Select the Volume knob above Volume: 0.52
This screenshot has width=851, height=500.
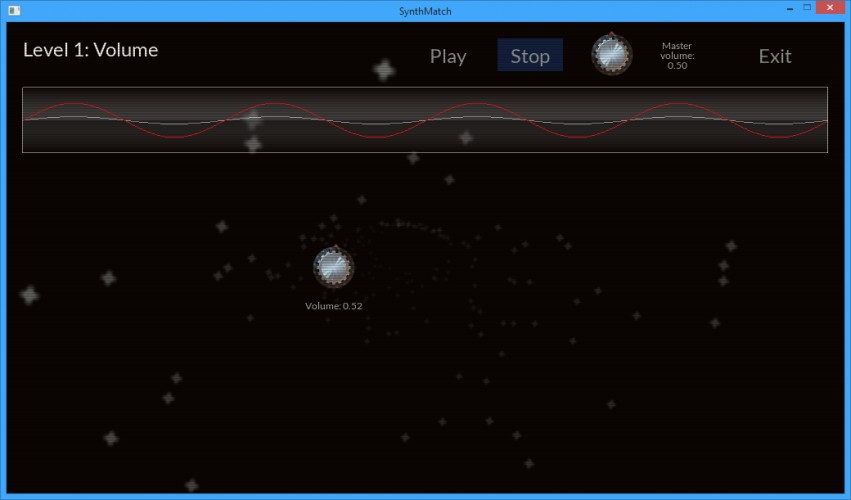[334, 267]
